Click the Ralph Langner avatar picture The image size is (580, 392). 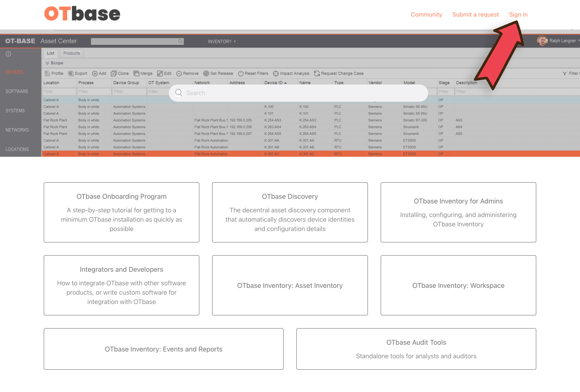coord(542,41)
